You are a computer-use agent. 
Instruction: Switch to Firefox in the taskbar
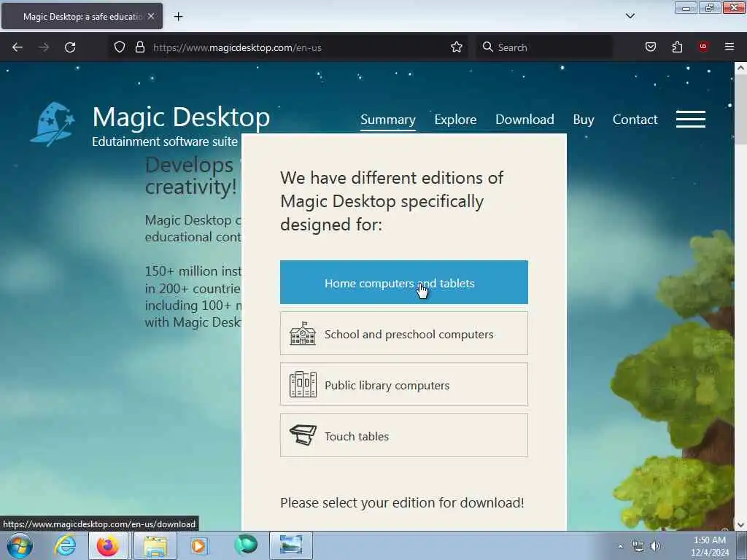pos(108,545)
